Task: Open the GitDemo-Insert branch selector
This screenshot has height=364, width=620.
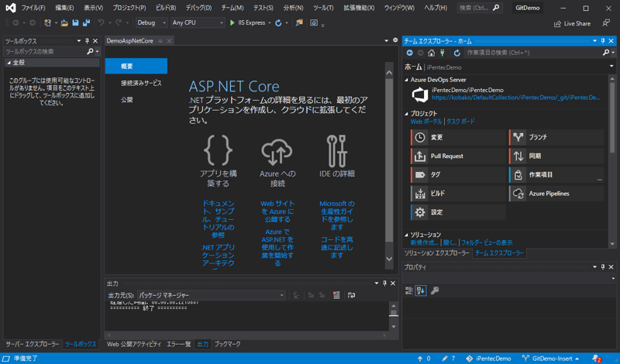Action: point(550,359)
